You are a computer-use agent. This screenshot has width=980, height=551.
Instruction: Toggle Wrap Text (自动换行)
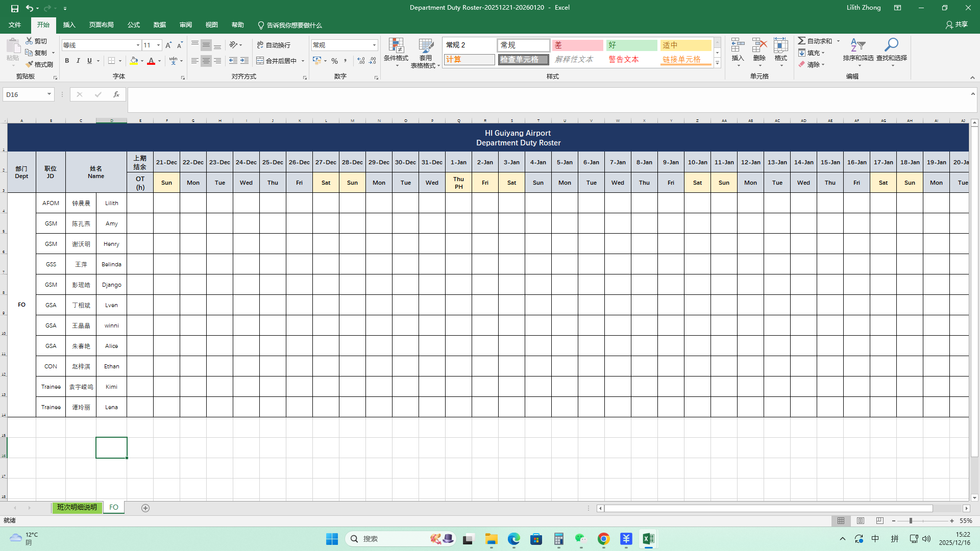click(274, 45)
